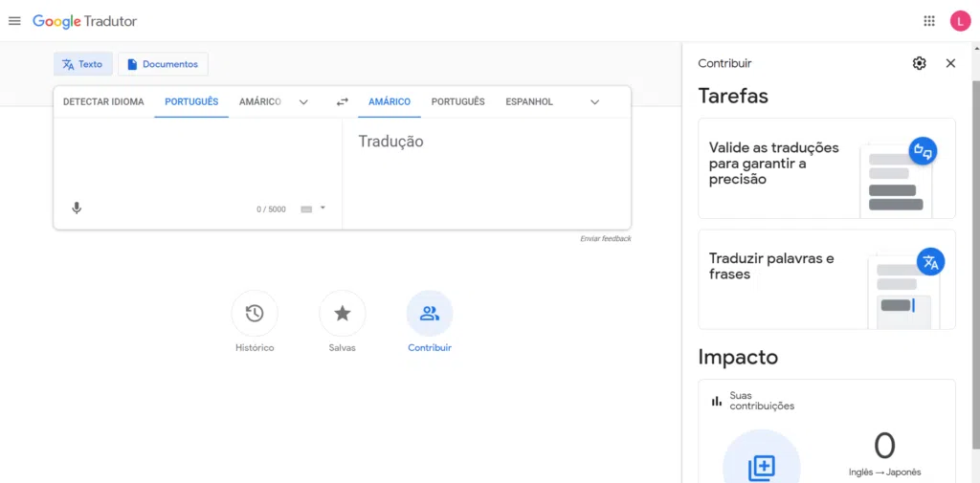Open the account avatar labeled L
The width and height of the screenshot is (980, 483).
pos(960,21)
